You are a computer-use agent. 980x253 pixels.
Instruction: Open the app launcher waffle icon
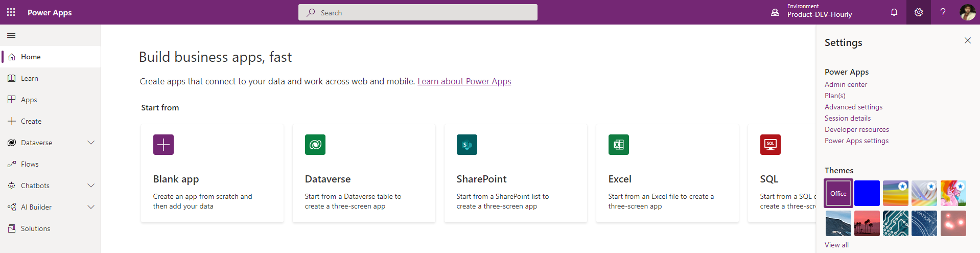pos(11,12)
